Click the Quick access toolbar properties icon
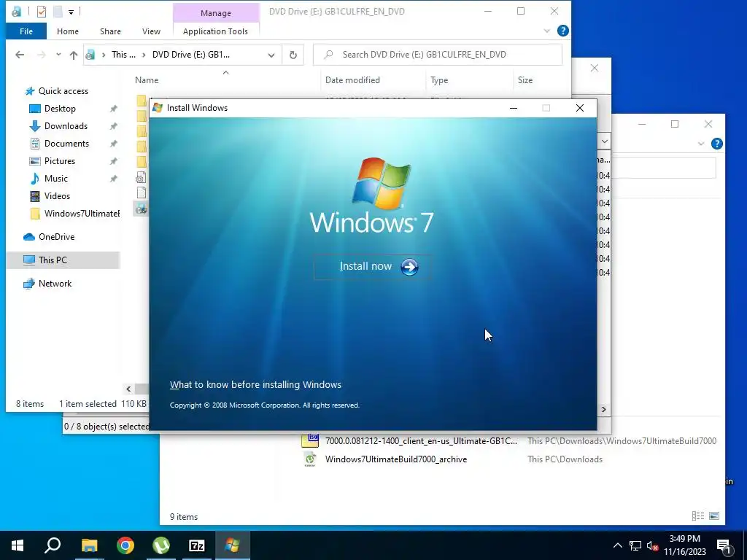This screenshot has width=747, height=560. [x=42, y=12]
